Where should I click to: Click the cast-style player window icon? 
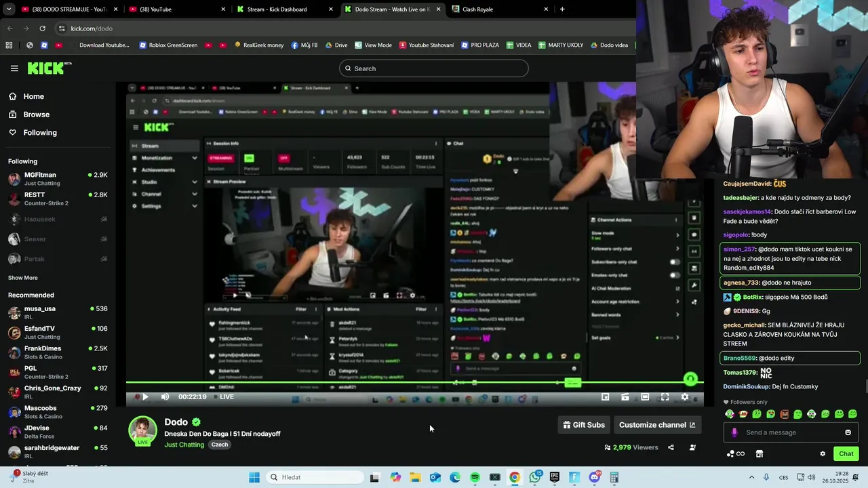(x=625, y=397)
